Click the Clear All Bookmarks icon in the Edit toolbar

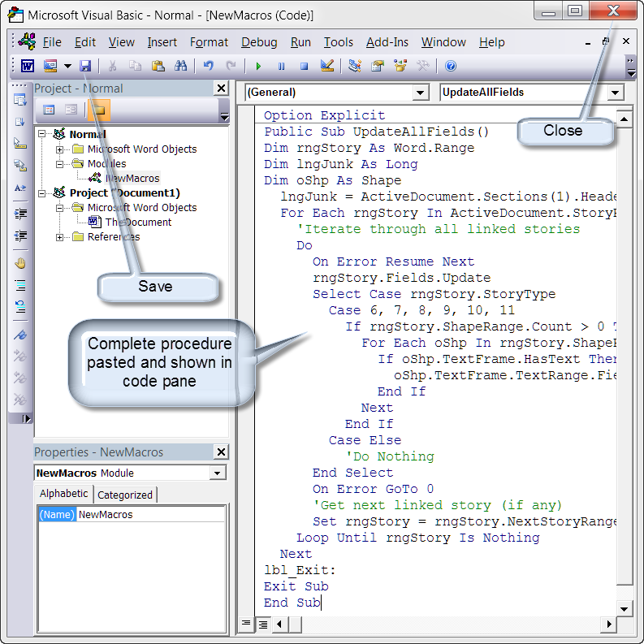pos(20,400)
